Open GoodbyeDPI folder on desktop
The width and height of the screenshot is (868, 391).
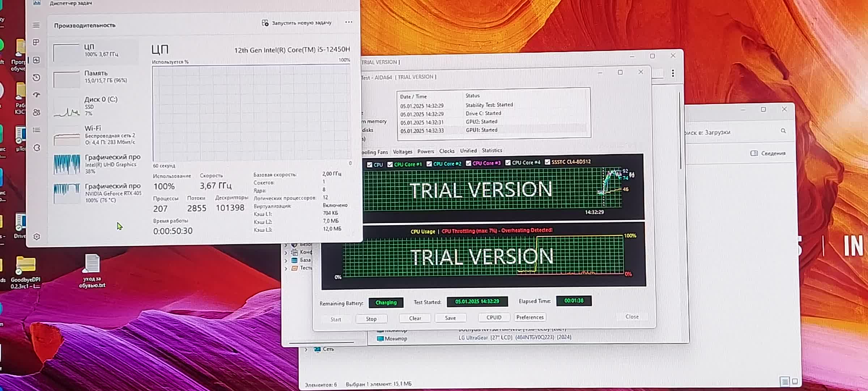coord(25,272)
